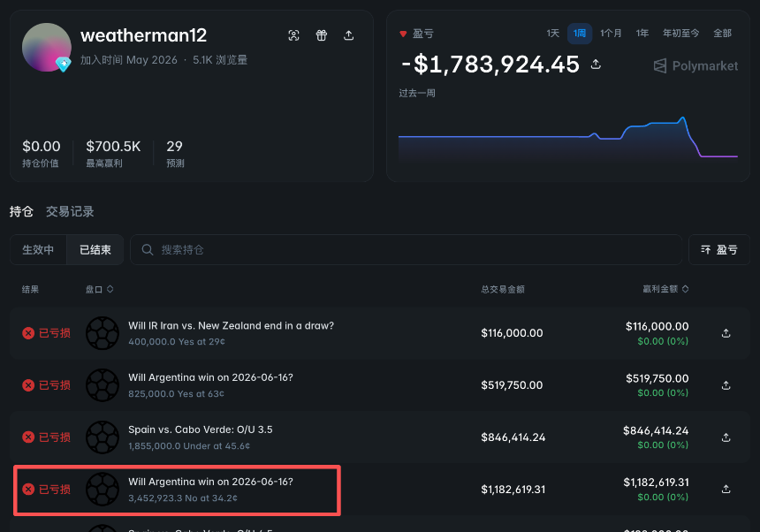This screenshot has width=760, height=532.
Task: Switch to the 生效中 positions tab
Action: 38,249
